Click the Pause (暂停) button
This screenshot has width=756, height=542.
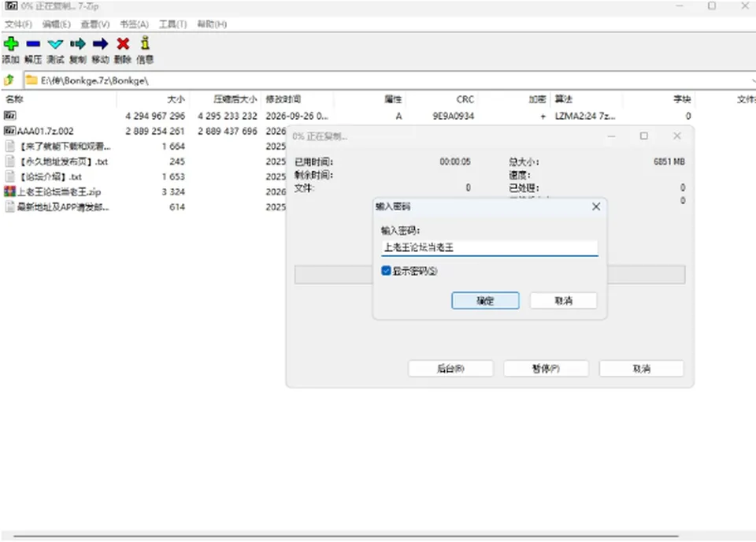(x=546, y=369)
